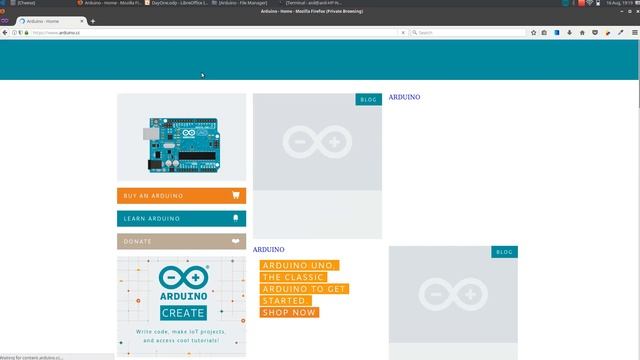Click the ARDUINO link below the first blog card
Viewport: 640px width, 360px height.
tap(269, 249)
